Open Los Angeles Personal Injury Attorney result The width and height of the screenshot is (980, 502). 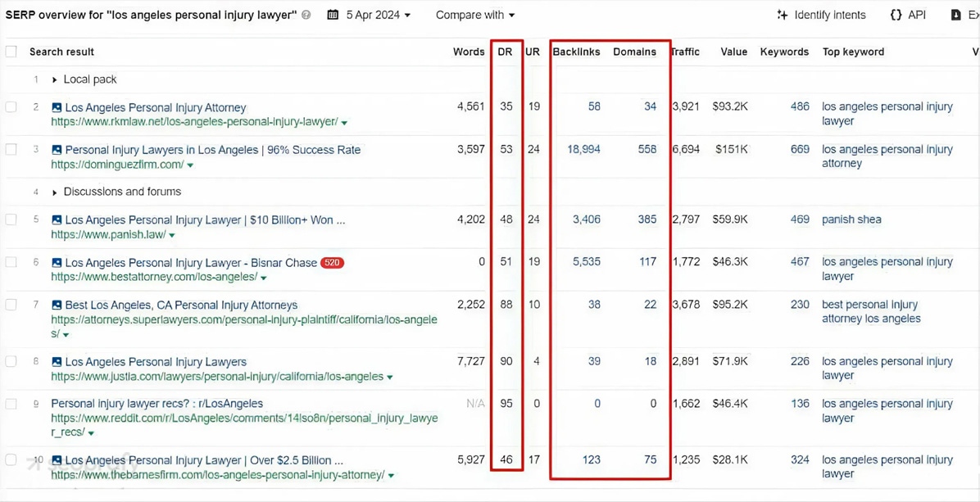click(x=156, y=107)
